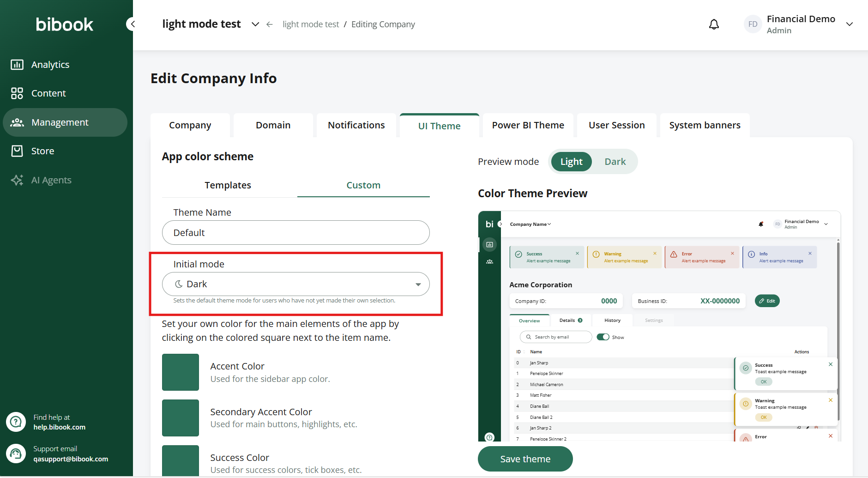
Task: Dismiss the Success toast with its X
Action: (831, 364)
